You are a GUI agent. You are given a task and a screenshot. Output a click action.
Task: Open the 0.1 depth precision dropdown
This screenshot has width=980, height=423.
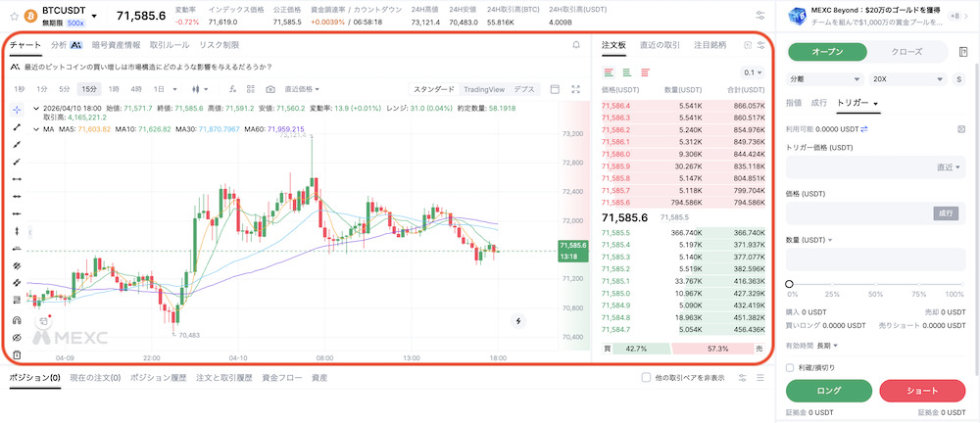point(753,72)
